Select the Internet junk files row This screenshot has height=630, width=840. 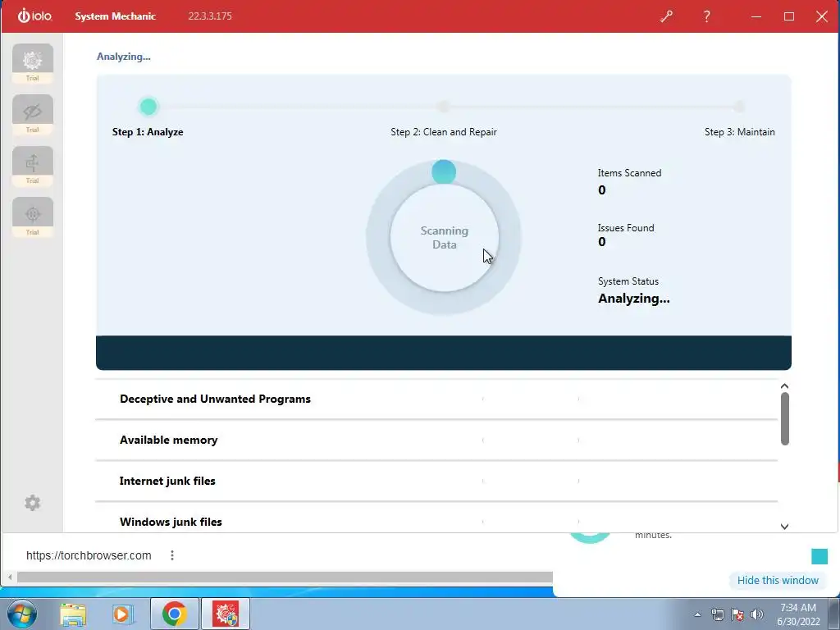(x=436, y=481)
